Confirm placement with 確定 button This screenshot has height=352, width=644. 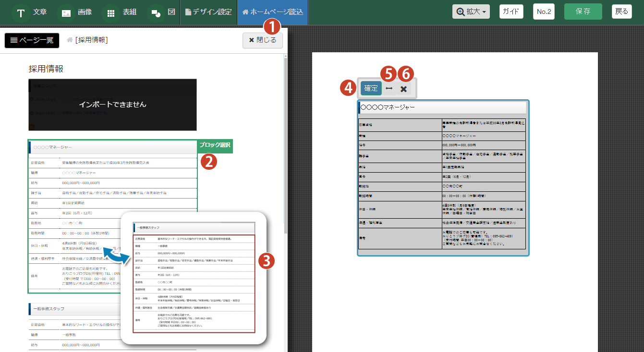pos(371,88)
